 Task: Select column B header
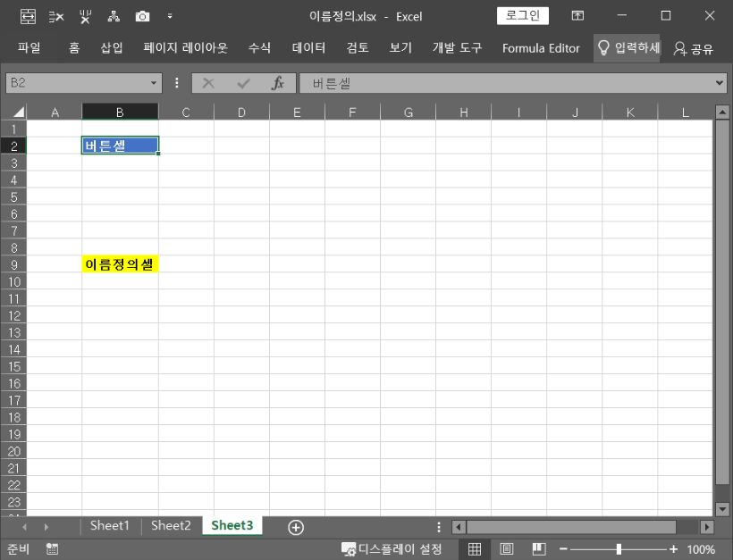tap(120, 113)
